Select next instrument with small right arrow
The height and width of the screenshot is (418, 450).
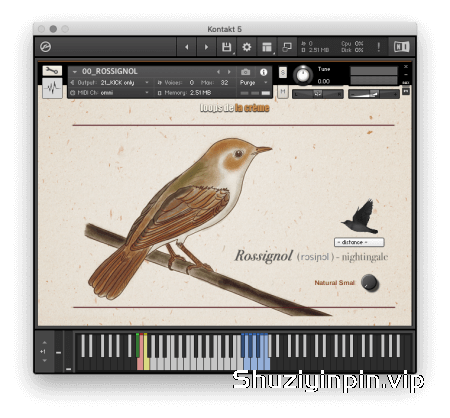click(x=229, y=72)
